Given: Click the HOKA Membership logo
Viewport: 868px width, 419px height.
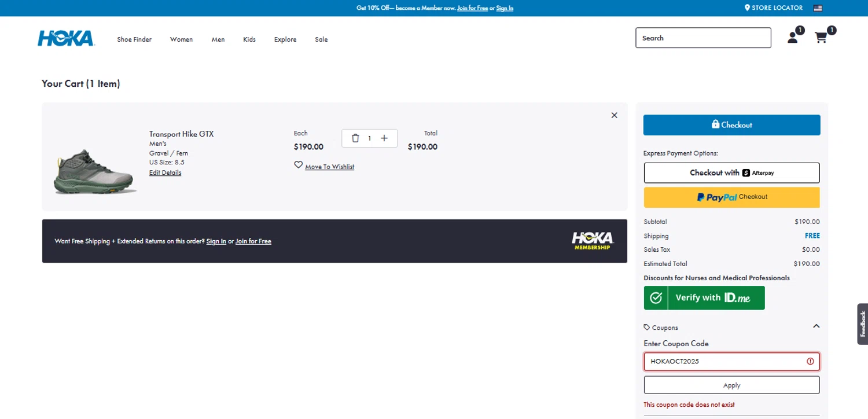Looking at the screenshot, I should pos(592,241).
